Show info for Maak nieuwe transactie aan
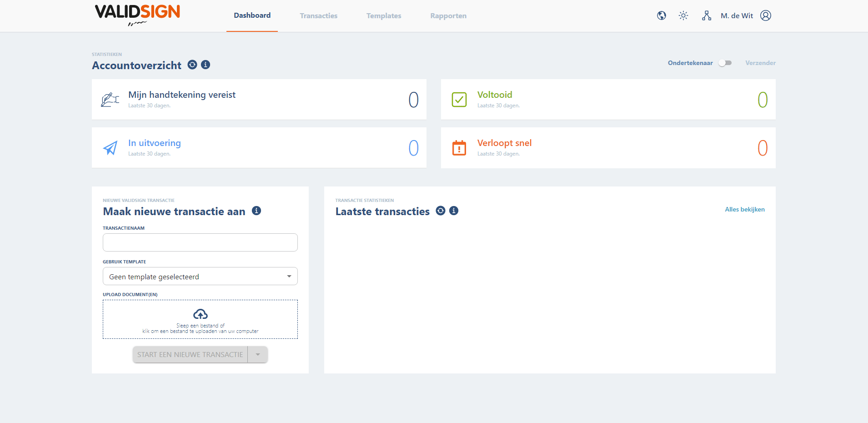Screen dimensions: 868x423 tap(256, 211)
